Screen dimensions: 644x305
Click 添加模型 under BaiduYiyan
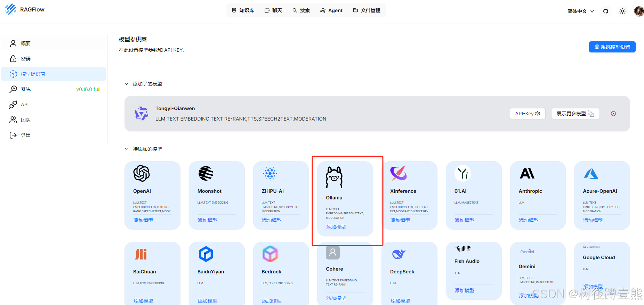pos(208,301)
